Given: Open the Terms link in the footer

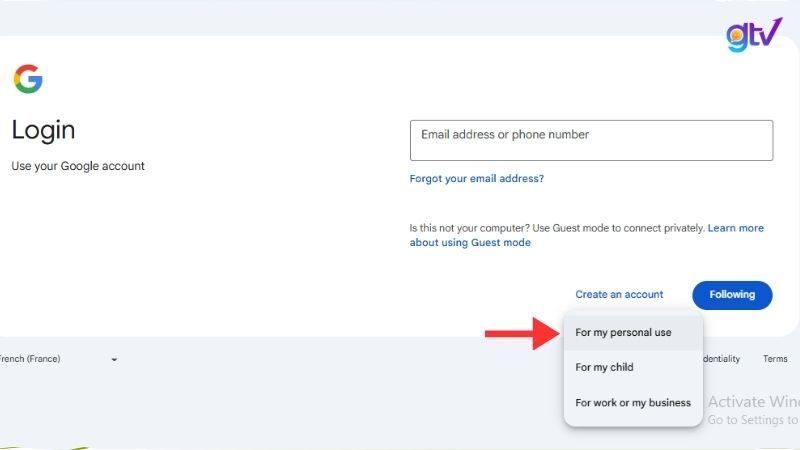Looking at the screenshot, I should pos(775,359).
